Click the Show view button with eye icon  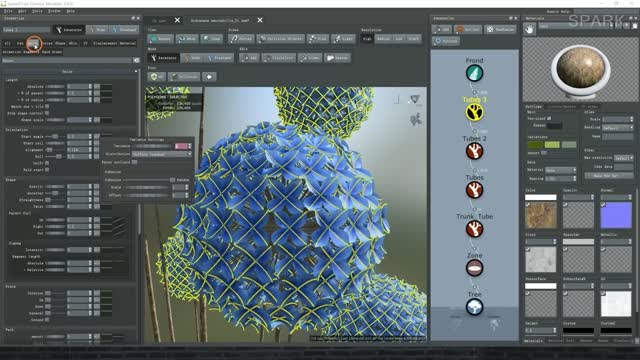tap(187, 39)
